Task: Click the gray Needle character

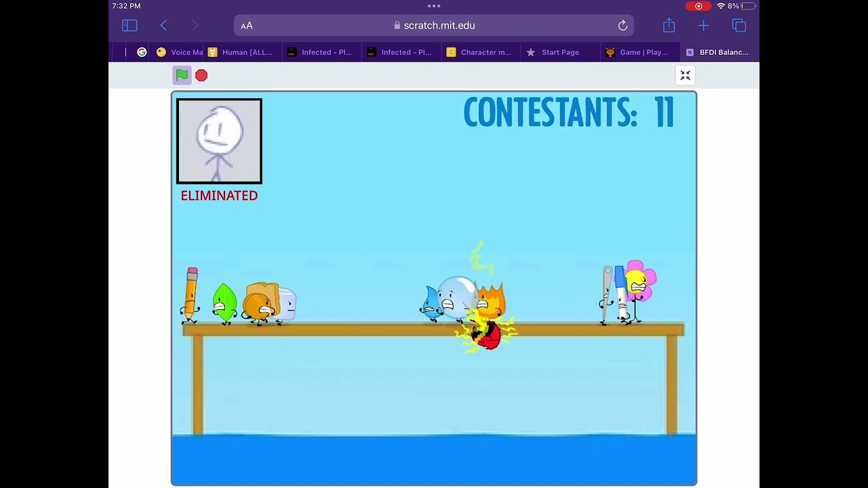Action: tap(607, 296)
